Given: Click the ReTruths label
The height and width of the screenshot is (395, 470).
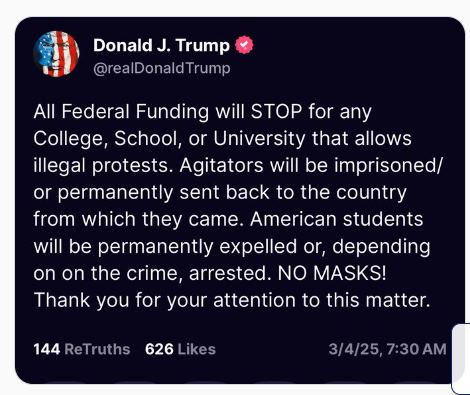Looking at the screenshot, I should pyautogui.click(x=97, y=349).
